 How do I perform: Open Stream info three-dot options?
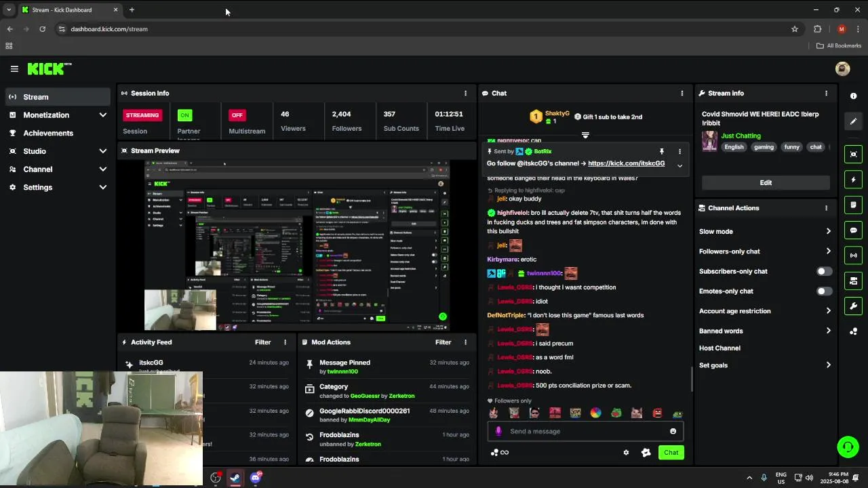coord(826,94)
